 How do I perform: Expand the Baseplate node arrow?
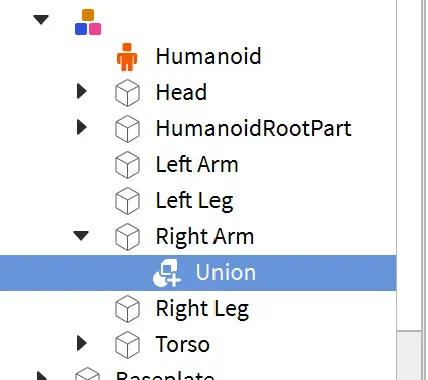point(42,376)
